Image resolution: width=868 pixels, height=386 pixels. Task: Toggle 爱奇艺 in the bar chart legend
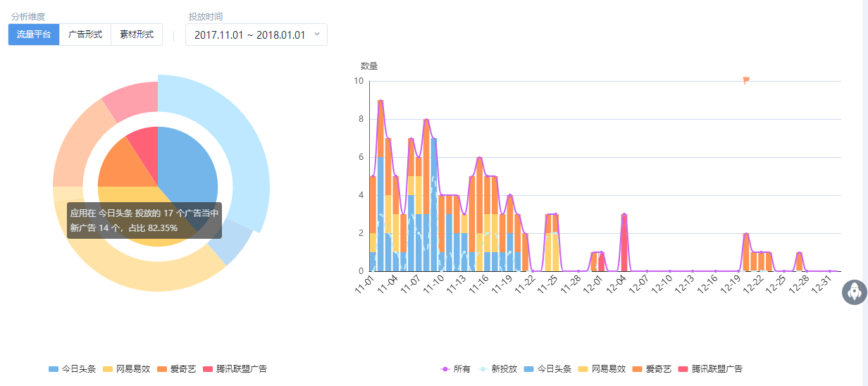(x=652, y=369)
